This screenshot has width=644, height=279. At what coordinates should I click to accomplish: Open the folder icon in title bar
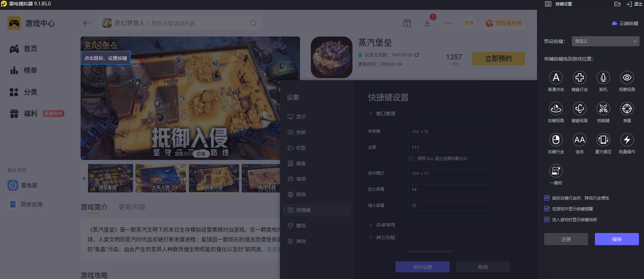[x=617, y=4]
